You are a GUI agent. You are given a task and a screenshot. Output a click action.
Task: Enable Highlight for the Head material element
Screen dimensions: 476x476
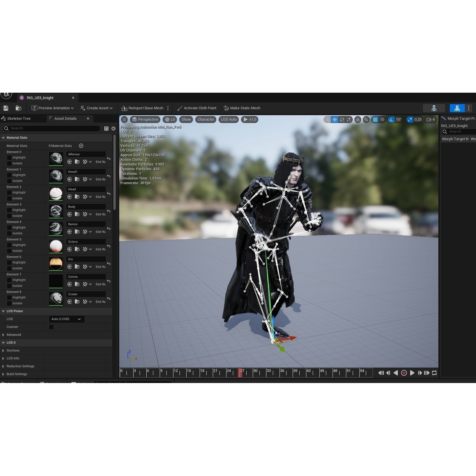pyautogui.click(x=9, y=192)
